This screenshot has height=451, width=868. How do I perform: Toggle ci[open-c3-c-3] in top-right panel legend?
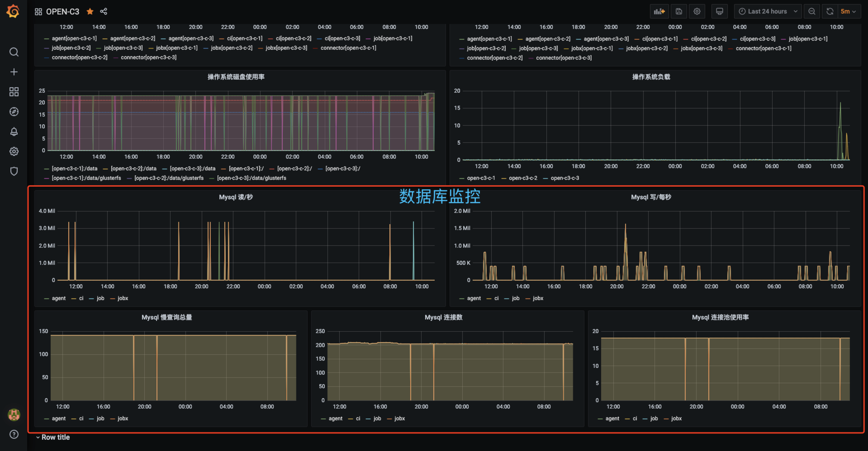[757, 39]
